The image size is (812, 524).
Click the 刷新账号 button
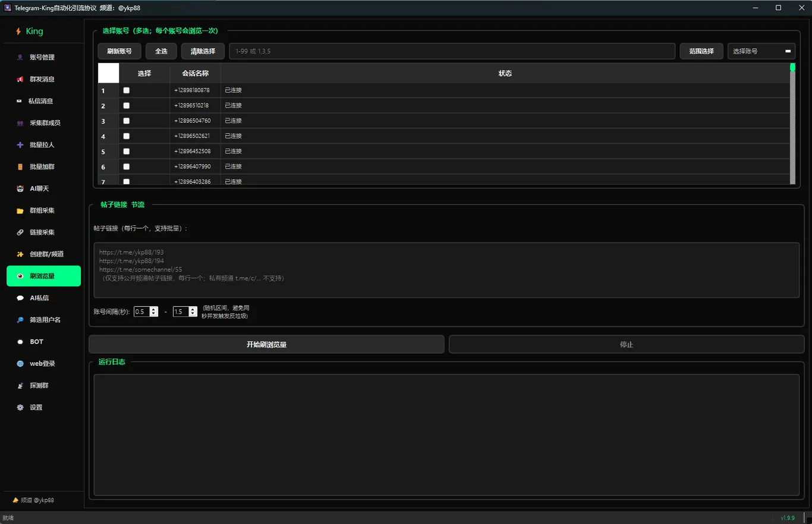point(119,51)
